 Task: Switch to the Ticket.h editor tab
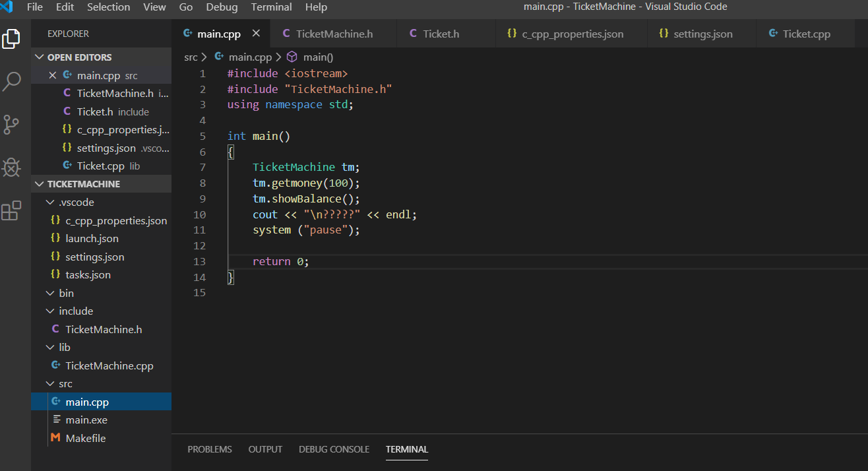(446, 34)
